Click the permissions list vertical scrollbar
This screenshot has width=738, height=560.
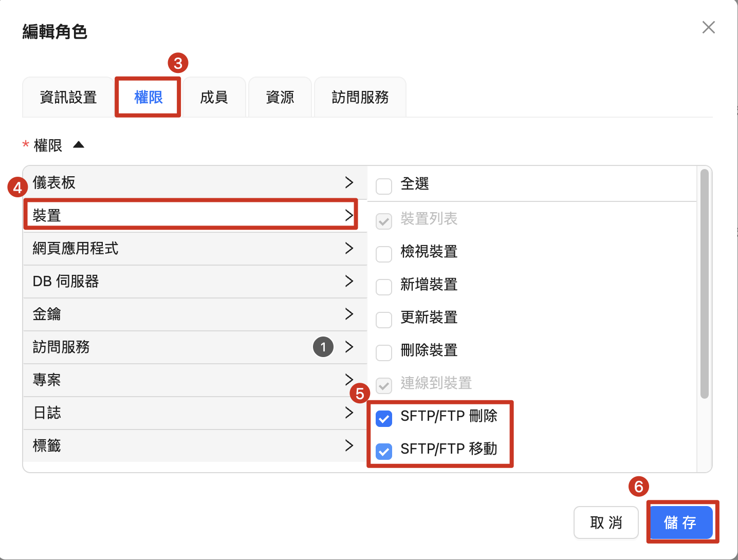point(704,284)
